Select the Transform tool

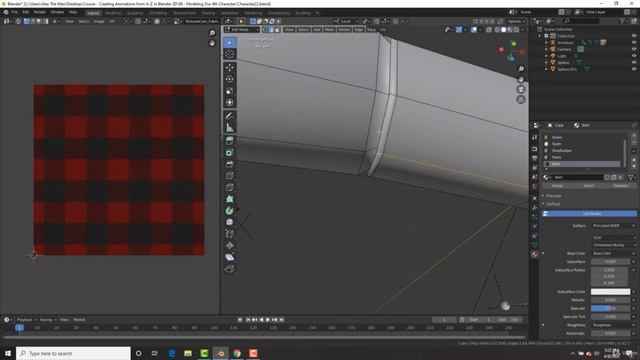(x=230, y=102)
